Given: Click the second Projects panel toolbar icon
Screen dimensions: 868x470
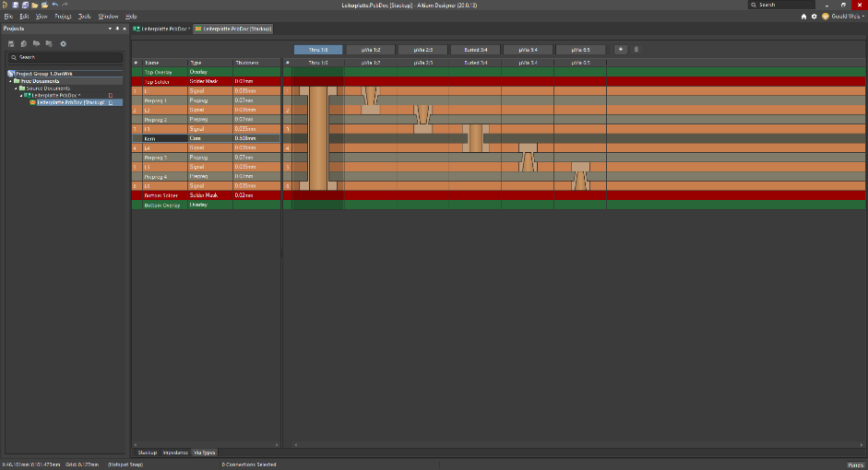Looking at the screenshot, I should point(24,43).
